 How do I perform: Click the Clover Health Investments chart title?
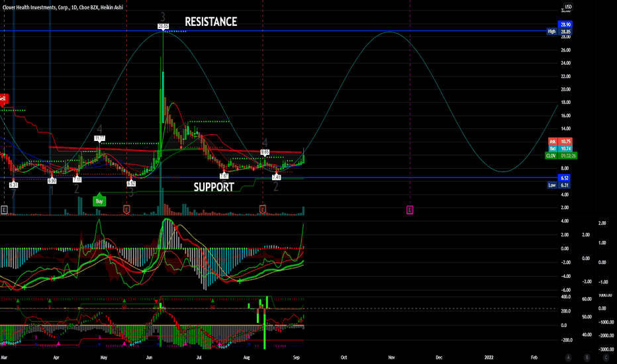point(63,7)
